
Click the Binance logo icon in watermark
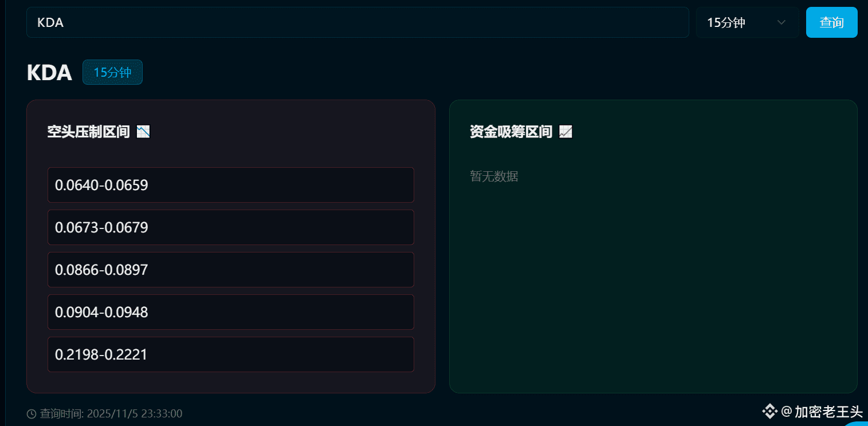click(x=769, y=411)
